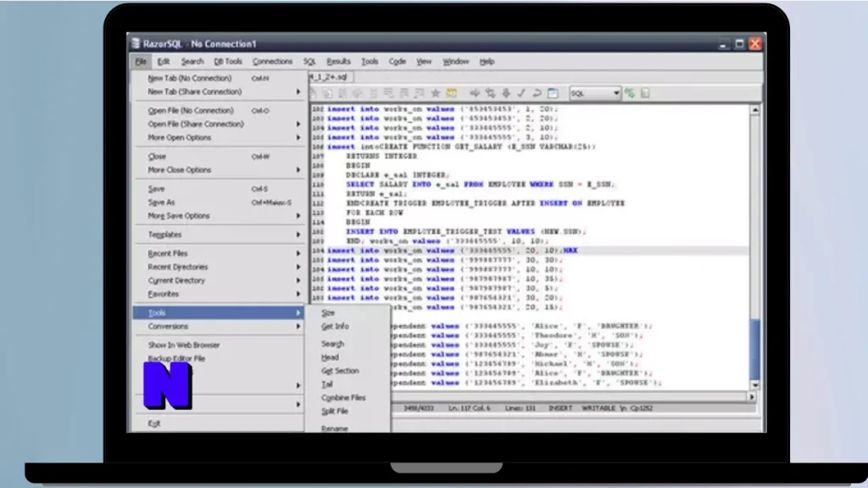Select Save from the File menu
Image resolution: width=868 pixels, height=488 pixels.
click(x=219, y=189)
